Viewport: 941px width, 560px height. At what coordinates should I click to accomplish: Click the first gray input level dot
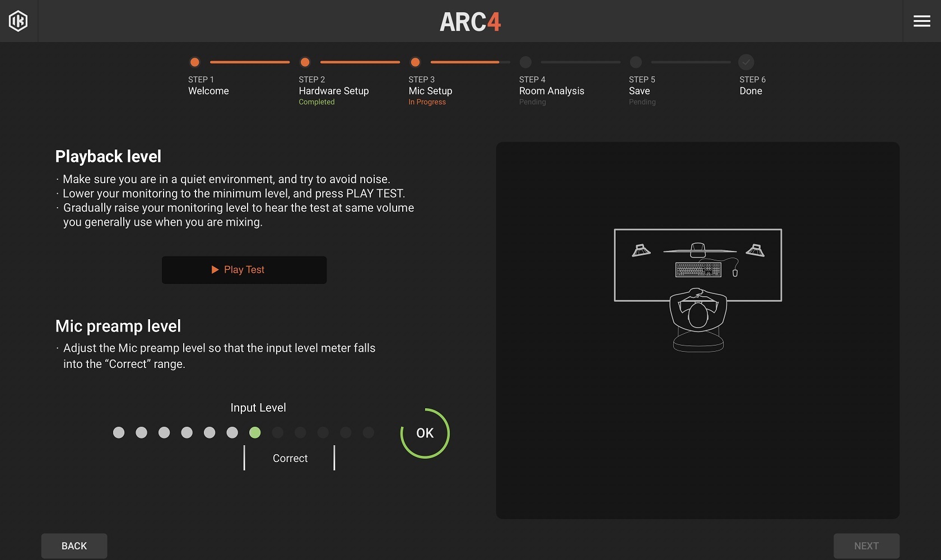point(119,432)
